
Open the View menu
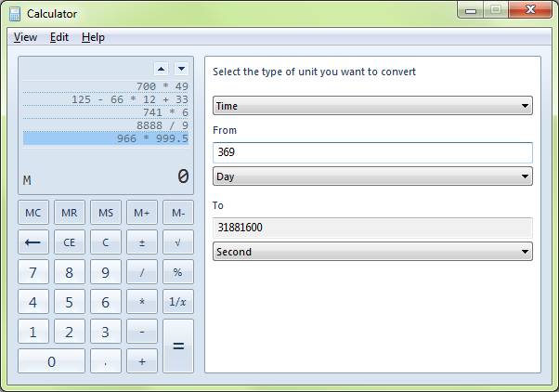(25, 37)
